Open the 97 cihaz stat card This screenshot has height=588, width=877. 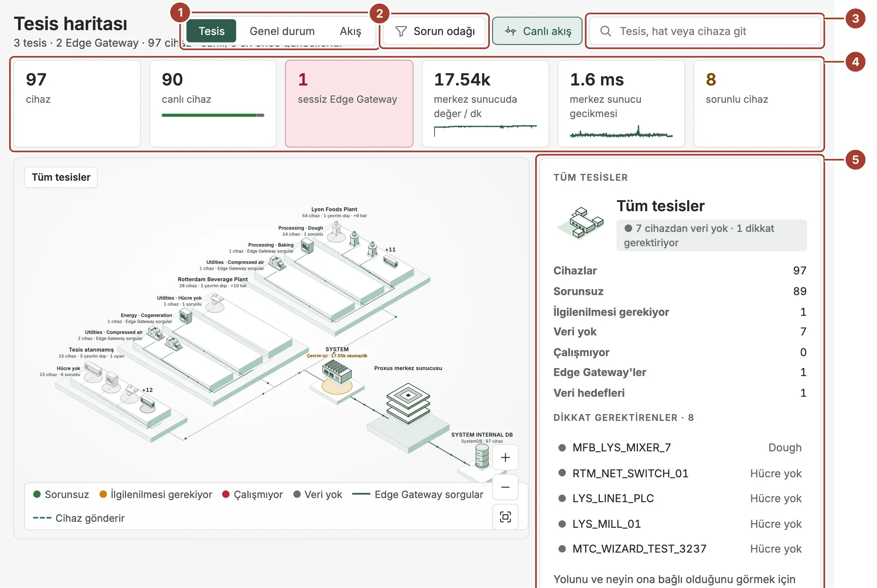click(x=77, y=104)
